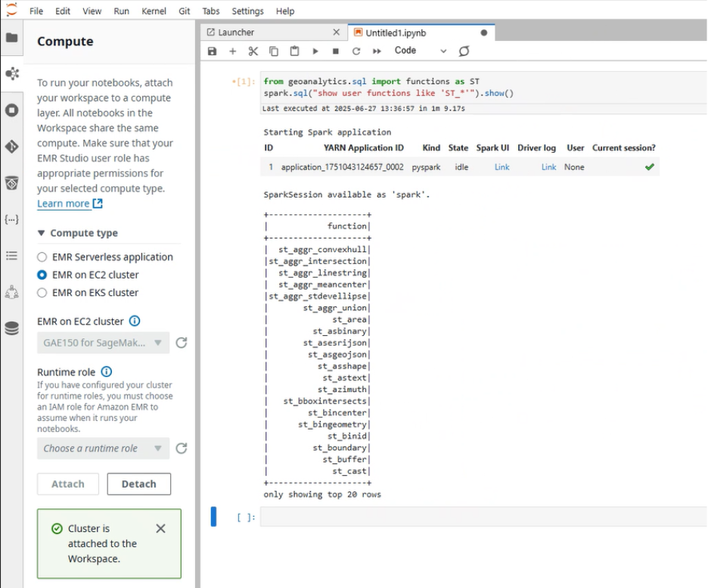This screenshot has width=708, height=588.
Task: Open the database stack sidebar icon
Action: point(12,328)
